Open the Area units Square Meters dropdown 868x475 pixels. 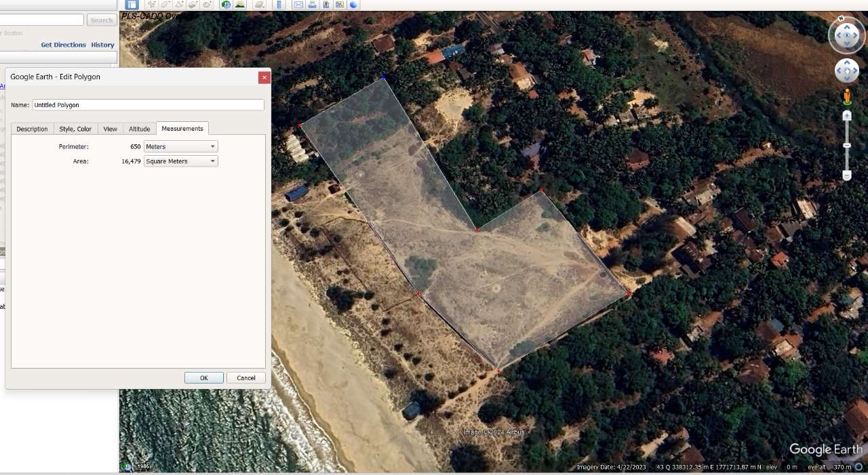(x=181, y=161)
